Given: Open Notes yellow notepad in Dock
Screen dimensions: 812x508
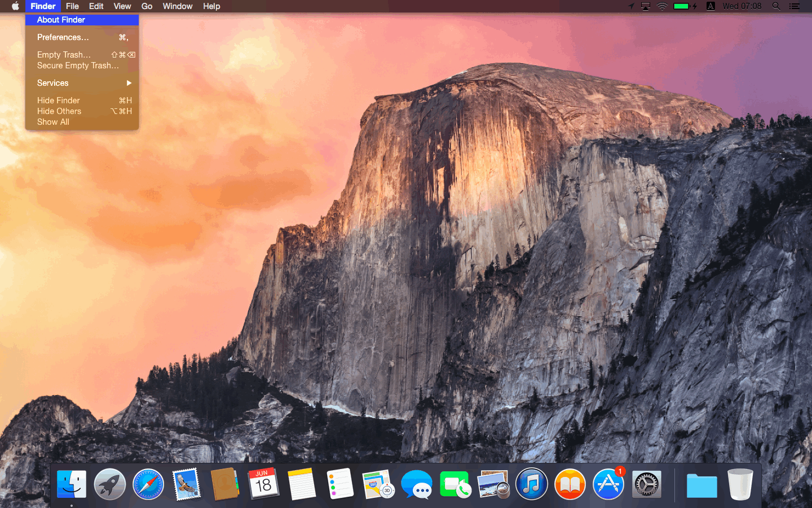Looking at the screenshot, I should [302, 484].
